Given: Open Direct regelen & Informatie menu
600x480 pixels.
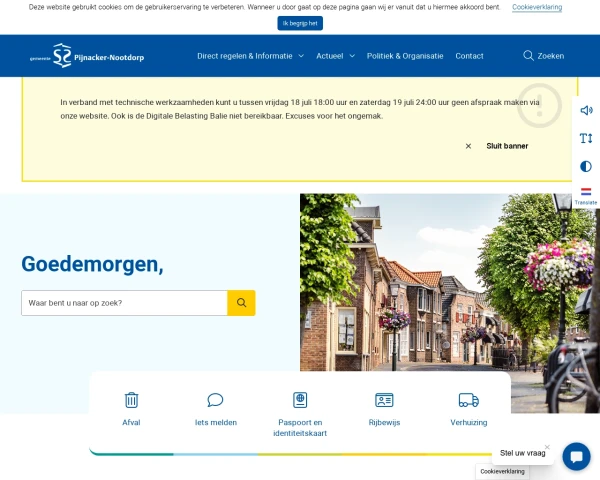Looking at the screenshot, I should point(245,56).
